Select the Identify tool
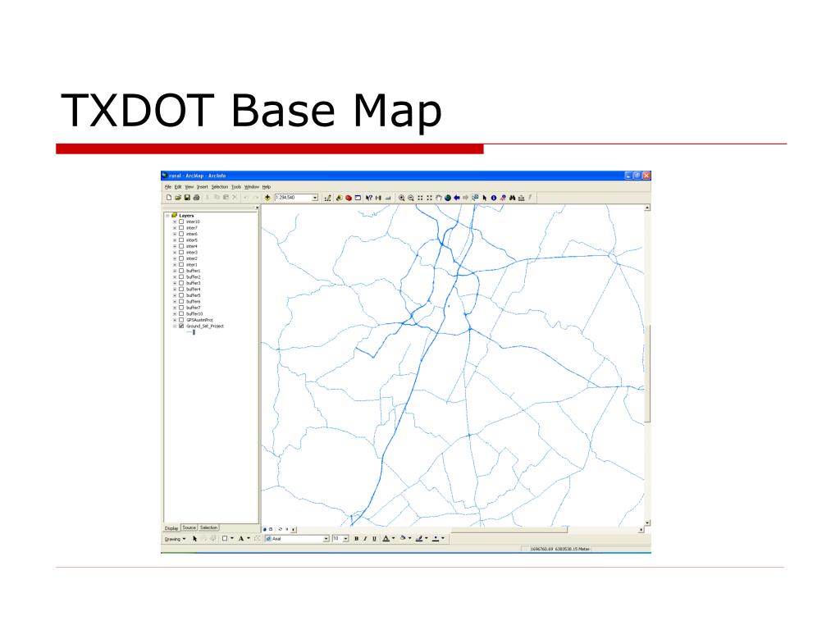Viewport: 840px width, 630px height. point(493,198)
